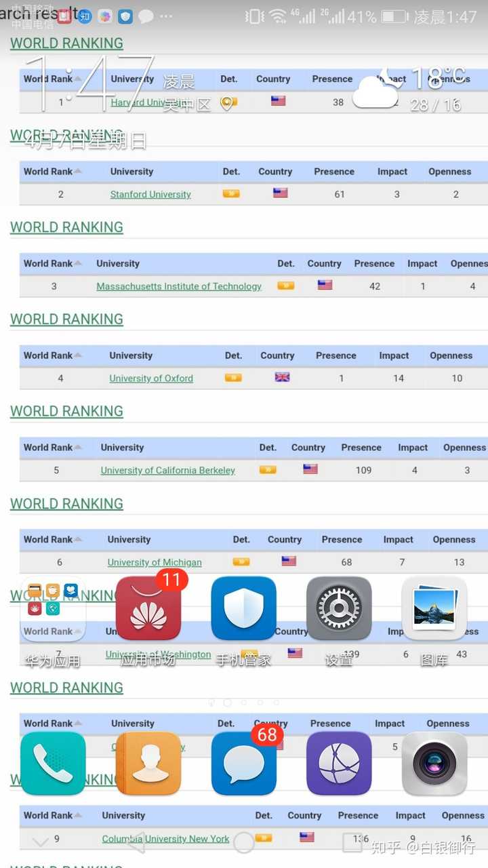The width and height of the screenshot is (488, 868).
Task: Open Stanford University link
Action: [x=150, y=194]
